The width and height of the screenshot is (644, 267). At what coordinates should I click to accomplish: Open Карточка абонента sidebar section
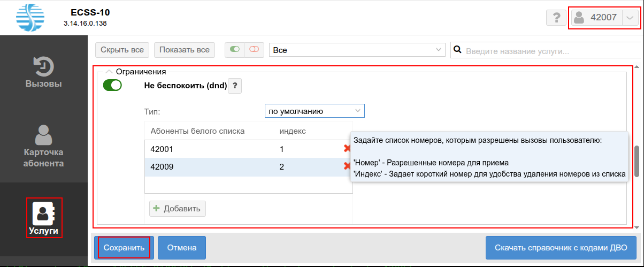click(x=43, y=146)
